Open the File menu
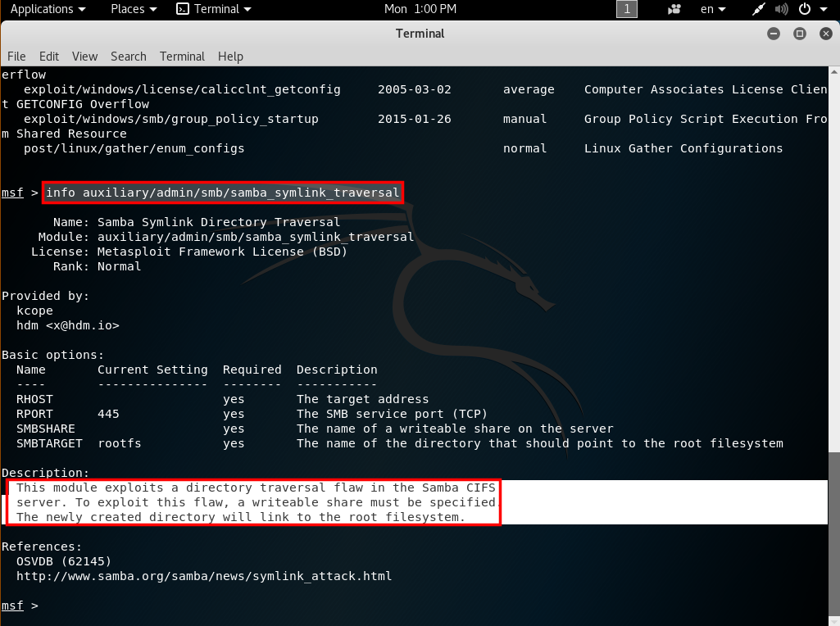 point(16,56)
